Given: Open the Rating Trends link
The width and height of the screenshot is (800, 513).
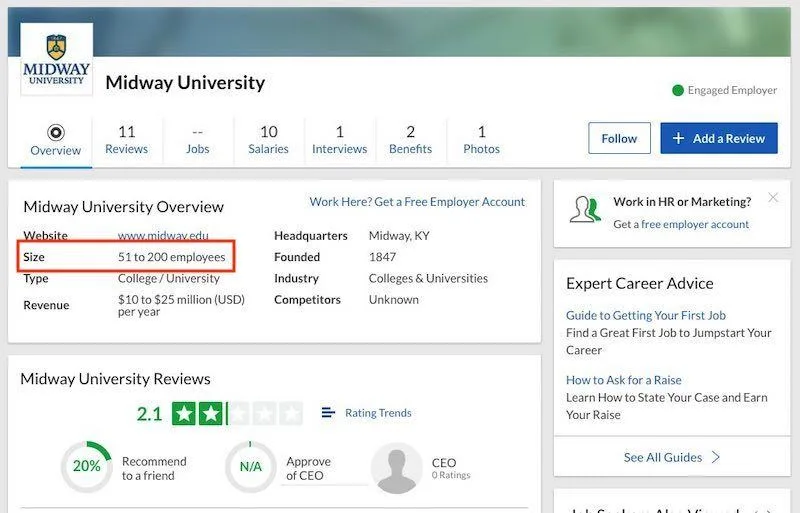Looking at the screenshot, I should (x=378, y=412).
